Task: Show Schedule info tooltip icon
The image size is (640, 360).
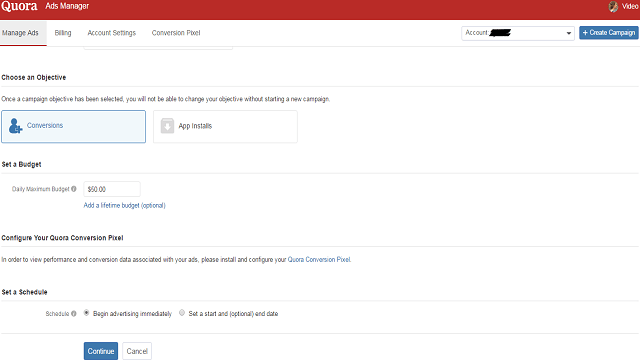Action: tap(74, 313)
